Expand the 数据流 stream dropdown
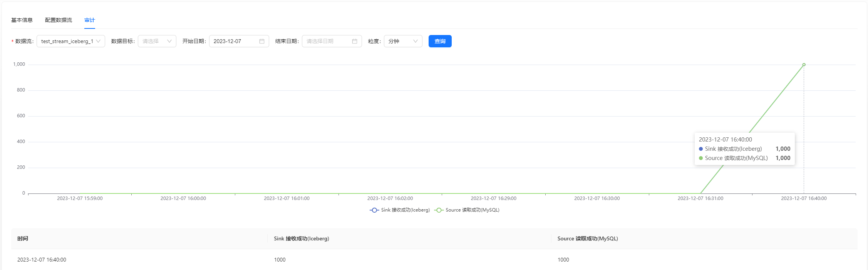Screen dimensions: 868x270 70,41
